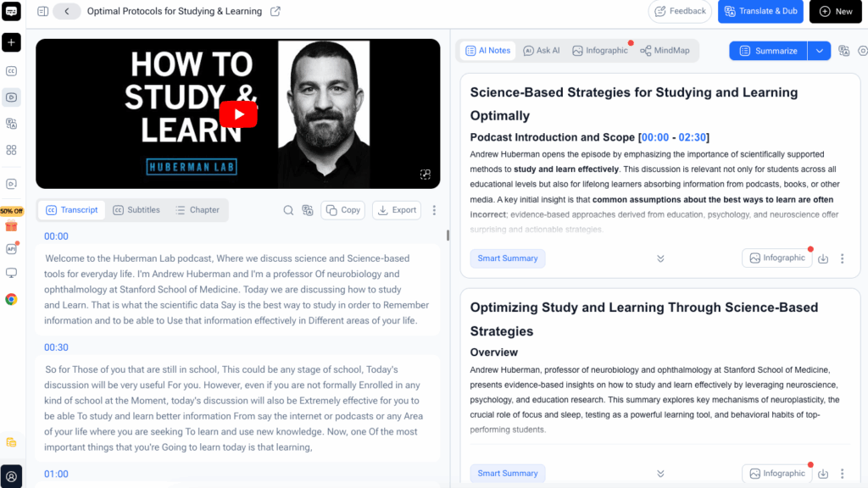Click the Summarize button
868x488 pixels.
(x=768, y=51)
